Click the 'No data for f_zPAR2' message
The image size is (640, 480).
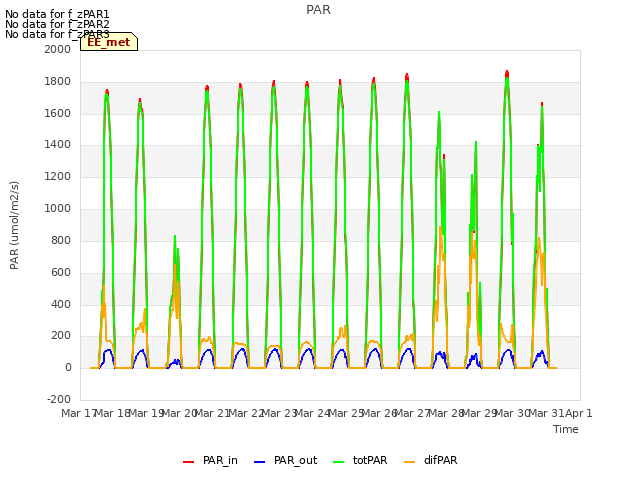[57, 24]
